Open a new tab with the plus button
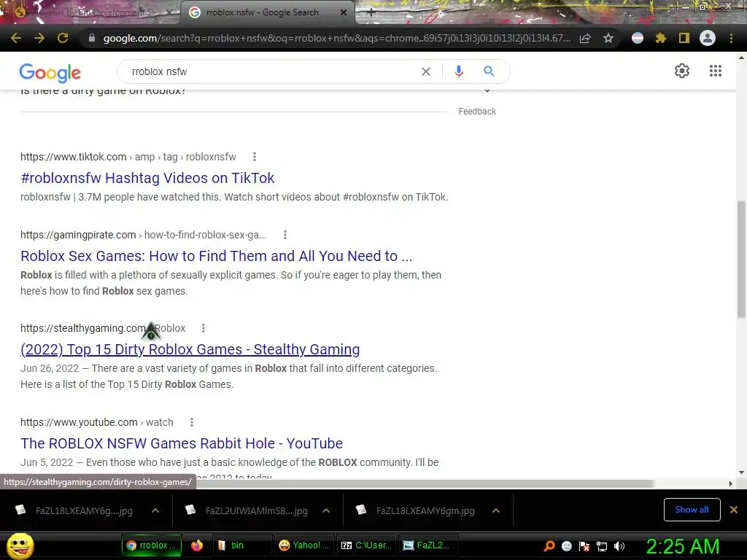 point(371,13)
